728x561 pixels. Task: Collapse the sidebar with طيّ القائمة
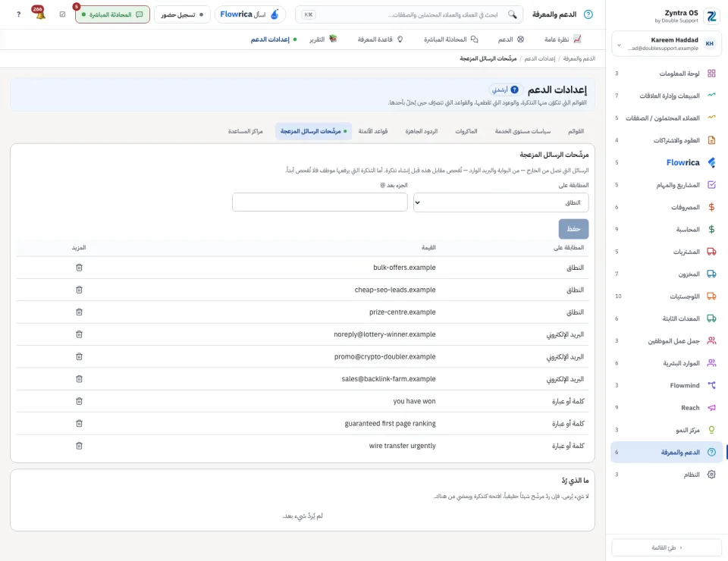(x=667, y=547)
